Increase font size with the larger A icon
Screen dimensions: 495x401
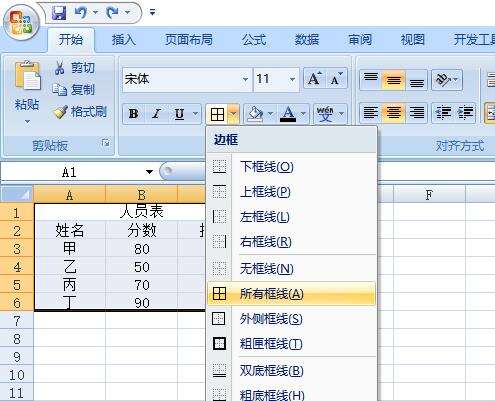click(x=314, y=79)
